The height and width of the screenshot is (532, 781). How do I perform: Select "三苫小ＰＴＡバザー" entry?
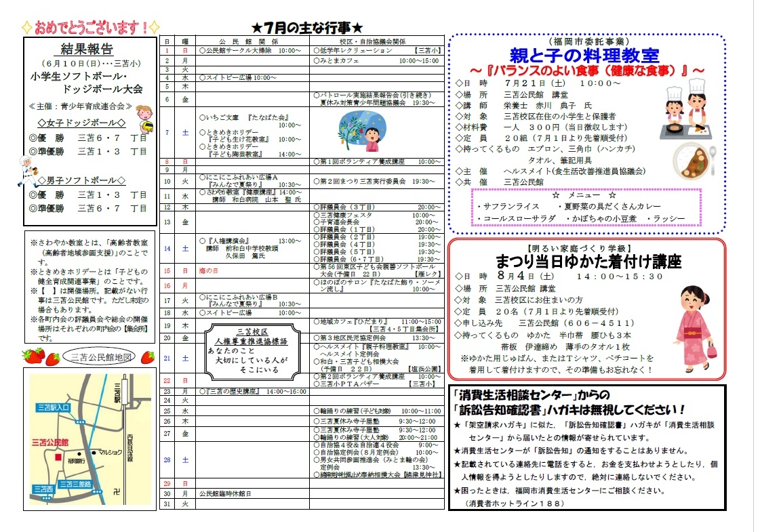coord(346,384)
